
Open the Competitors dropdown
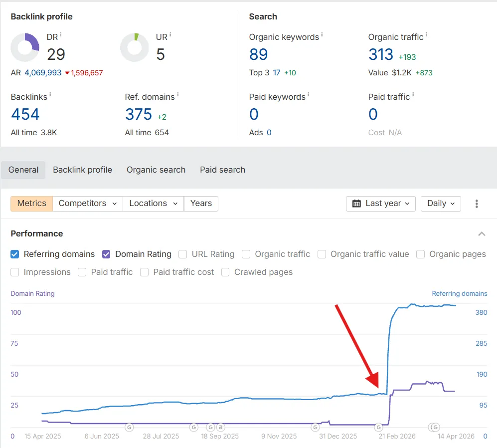(x=87, y=204)
